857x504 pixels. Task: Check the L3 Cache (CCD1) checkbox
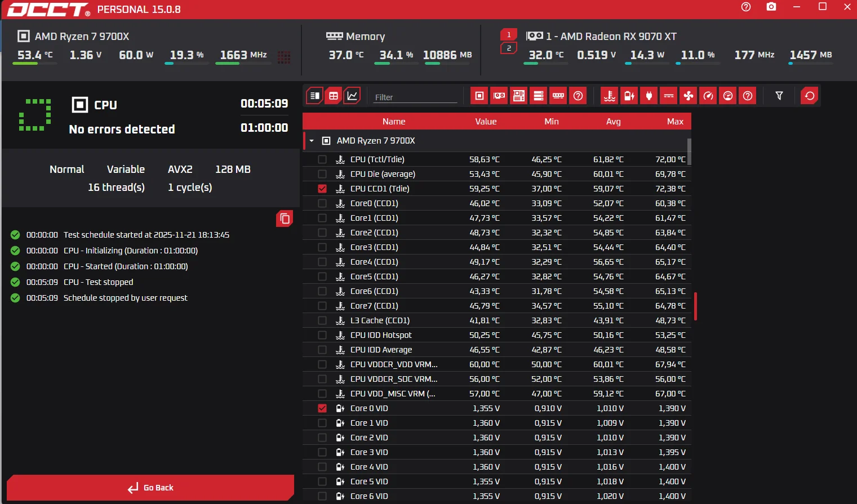[x=322, y=320]
